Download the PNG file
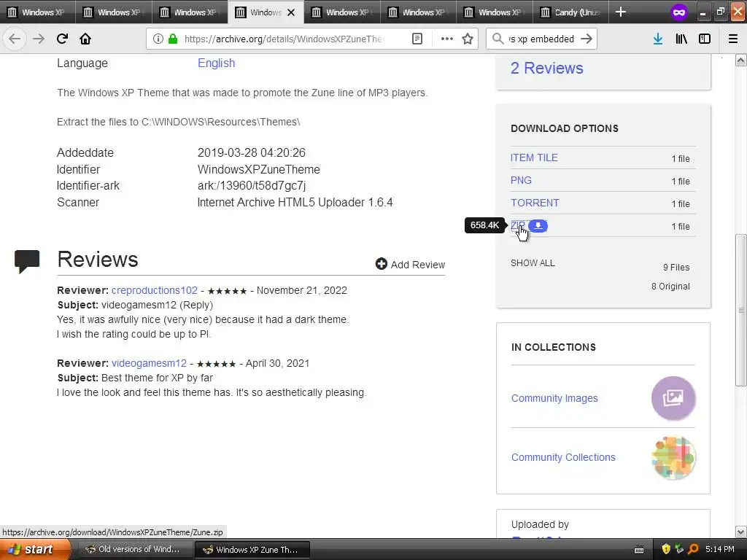 pos(521,181)
